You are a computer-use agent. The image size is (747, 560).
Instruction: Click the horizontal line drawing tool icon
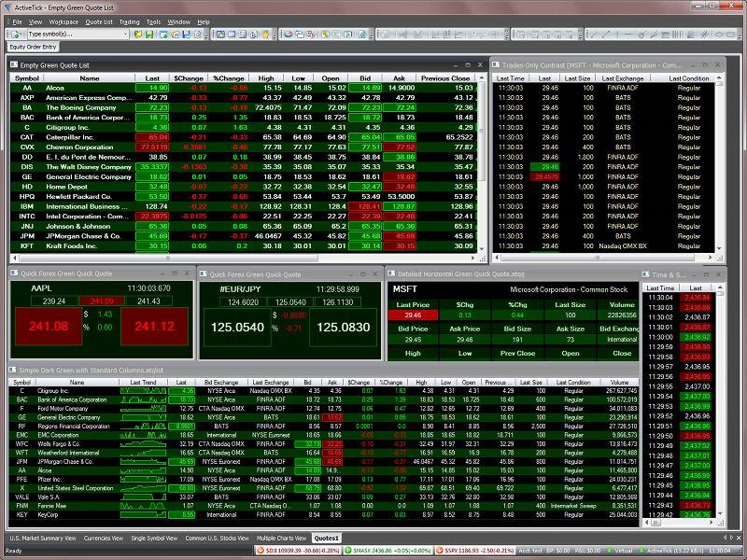(628, 35)
